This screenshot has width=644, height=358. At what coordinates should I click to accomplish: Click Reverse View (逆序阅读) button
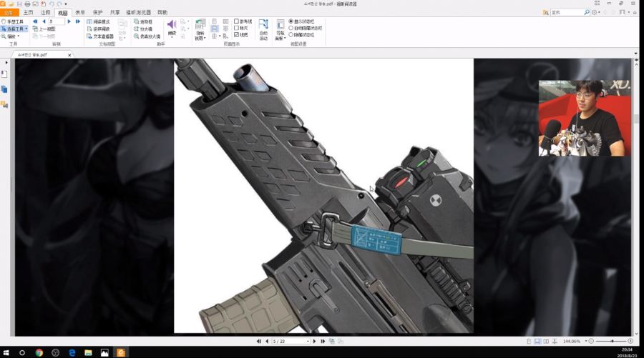coord(99,29)
